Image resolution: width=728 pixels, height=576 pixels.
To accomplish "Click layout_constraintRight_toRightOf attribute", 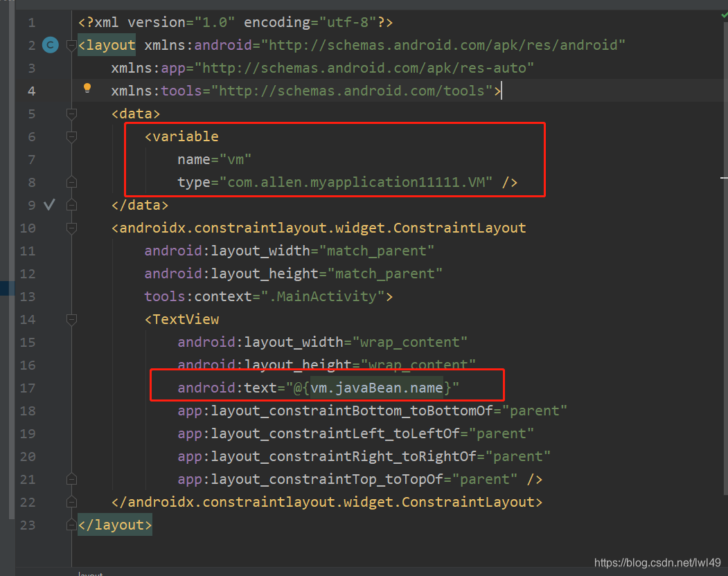I will (x=364, y=456).
